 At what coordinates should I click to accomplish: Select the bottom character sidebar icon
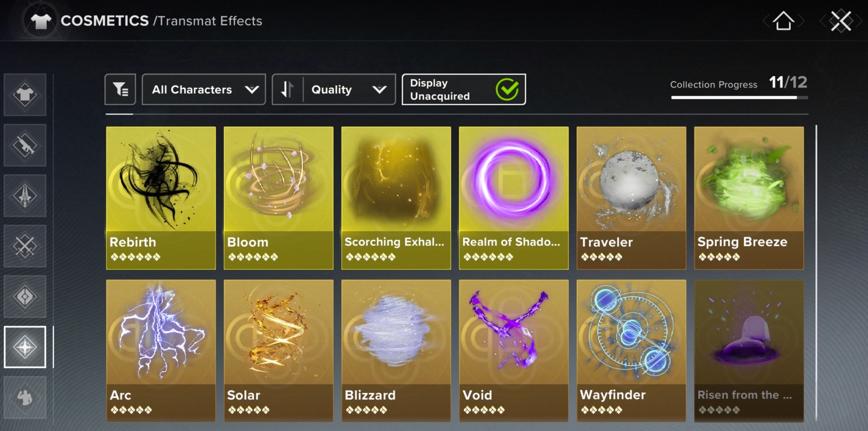(25, 397)
